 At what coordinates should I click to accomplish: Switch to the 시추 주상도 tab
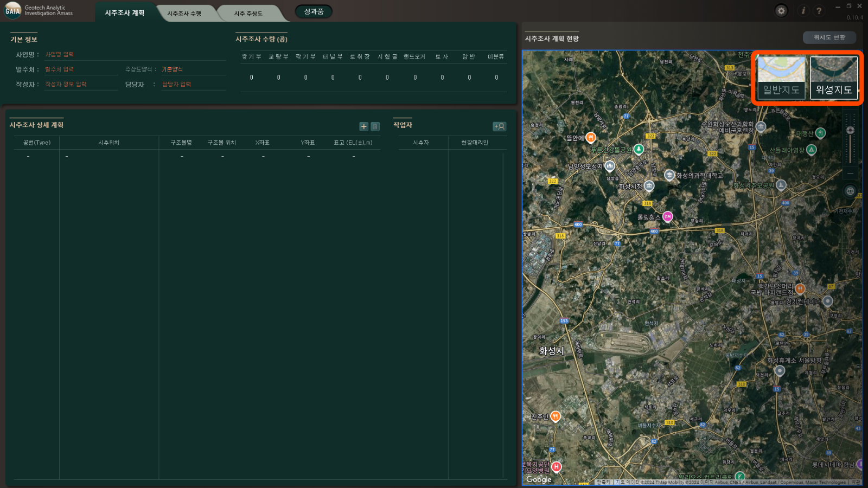tap(248, 14)
